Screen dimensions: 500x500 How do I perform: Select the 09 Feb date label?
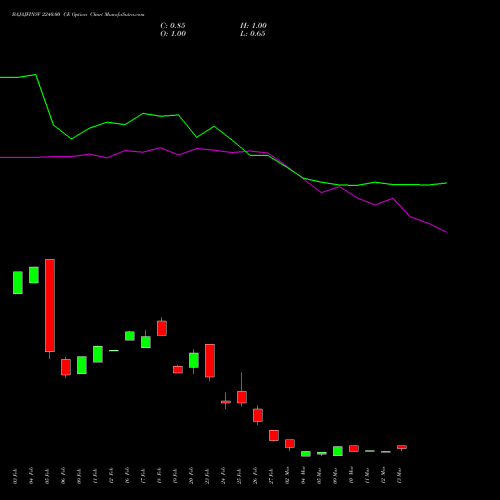[x=79, y=476]
